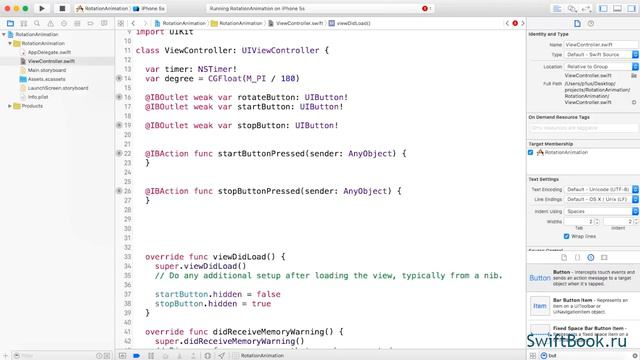
Task: Show the Project navigator folder icon
Action: click(x=11, y=23)
